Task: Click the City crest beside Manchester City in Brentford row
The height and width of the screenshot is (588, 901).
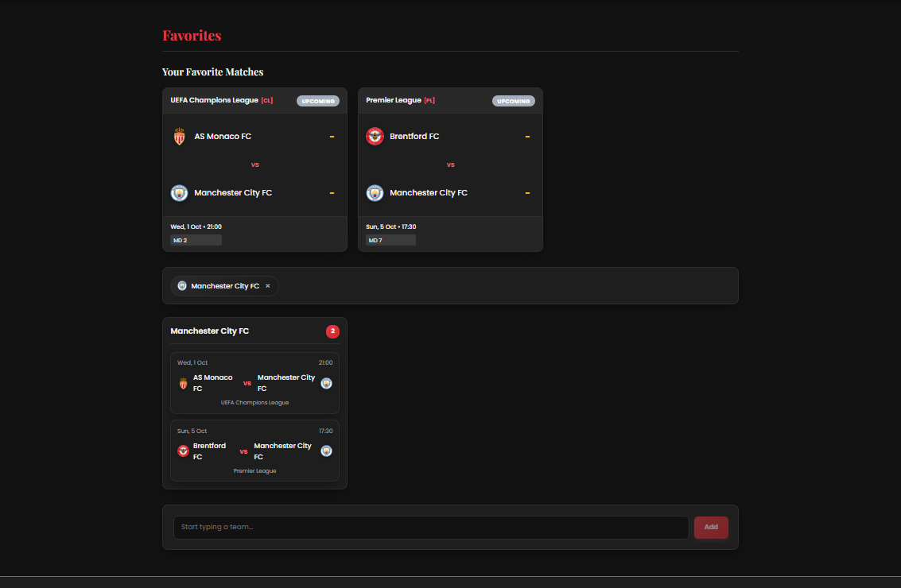Action: coord(326,451)
